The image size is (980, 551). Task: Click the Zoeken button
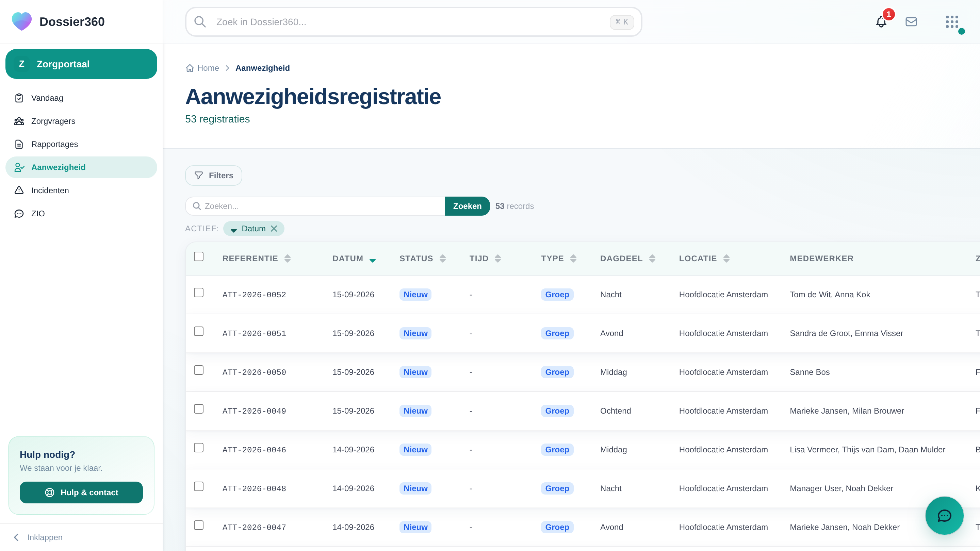(x=467, y=206)
